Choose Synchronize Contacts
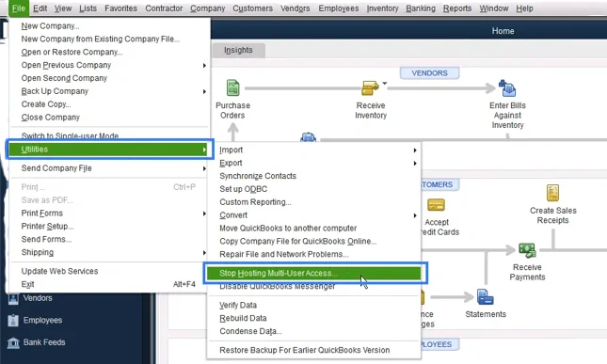The image size is (607, 364). 258,176
